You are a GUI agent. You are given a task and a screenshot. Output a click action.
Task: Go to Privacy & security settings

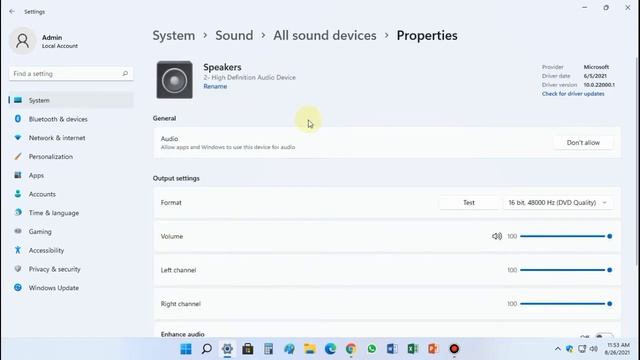(71, 269)
